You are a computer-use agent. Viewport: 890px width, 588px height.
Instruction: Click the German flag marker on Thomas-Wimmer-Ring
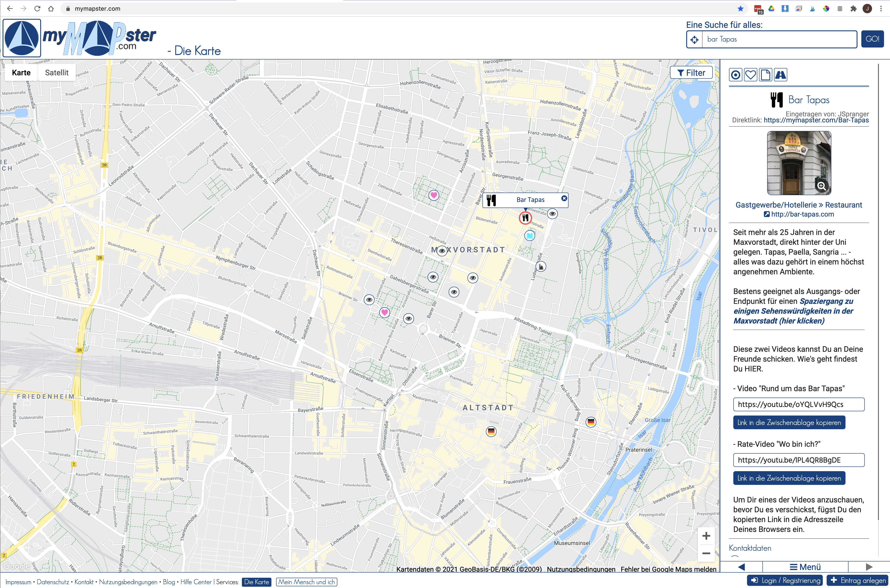click(591, 422)
